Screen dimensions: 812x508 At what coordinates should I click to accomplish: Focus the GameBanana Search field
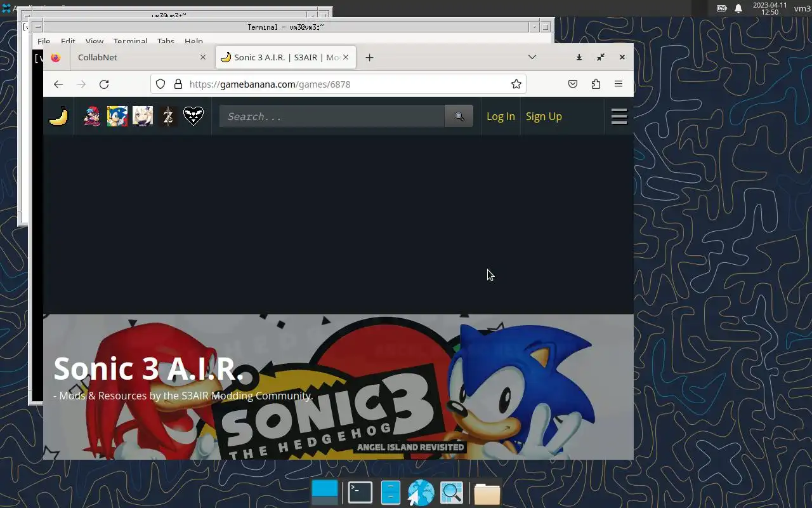tap(332, 116)
